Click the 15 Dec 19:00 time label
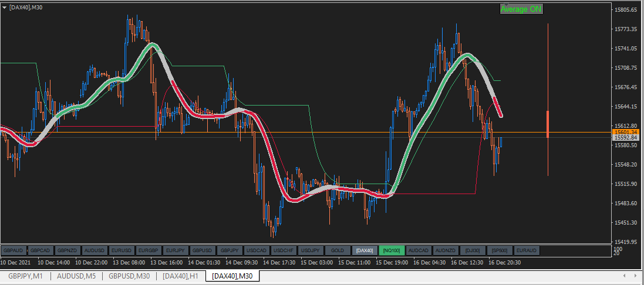Image resolution: width=644 pixels, height=285 pixels. (390, 263)
